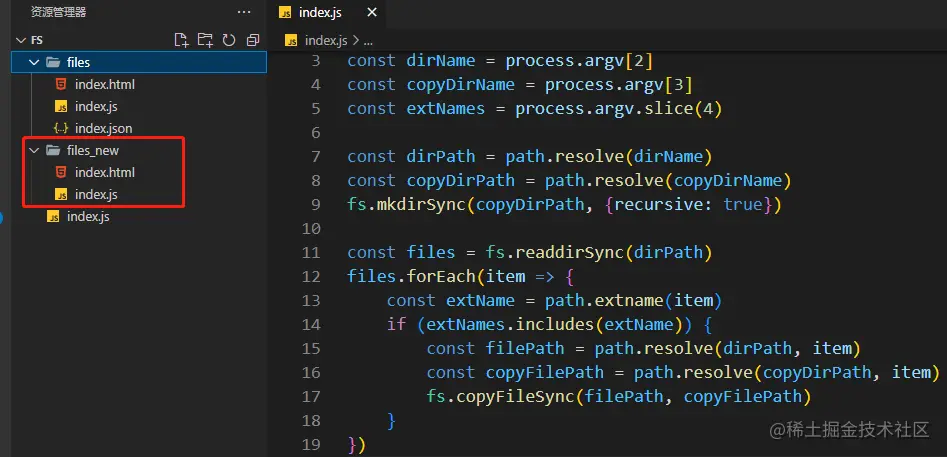947x457 pixels.
Task: Click the 资源管理器 explorer title
Action: pyautogui.click(x=59, y=11)
